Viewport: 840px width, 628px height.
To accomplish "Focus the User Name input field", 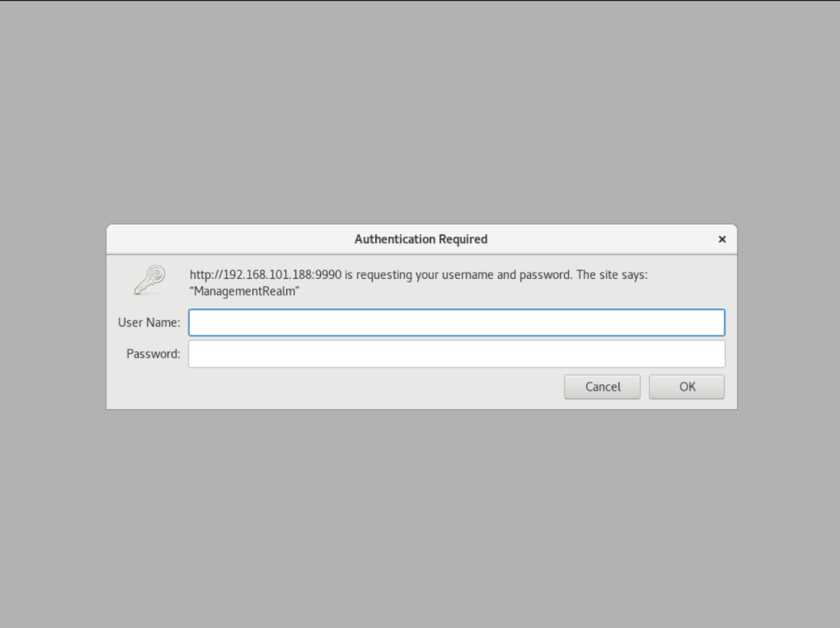I will click(456, 322).
